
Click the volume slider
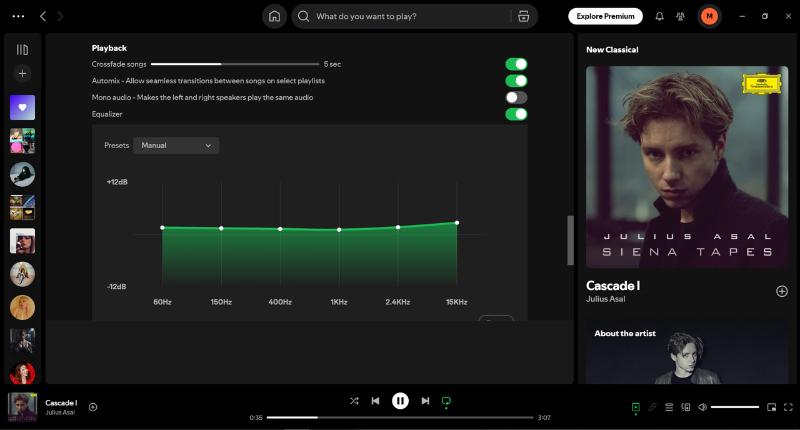[734, 407]
